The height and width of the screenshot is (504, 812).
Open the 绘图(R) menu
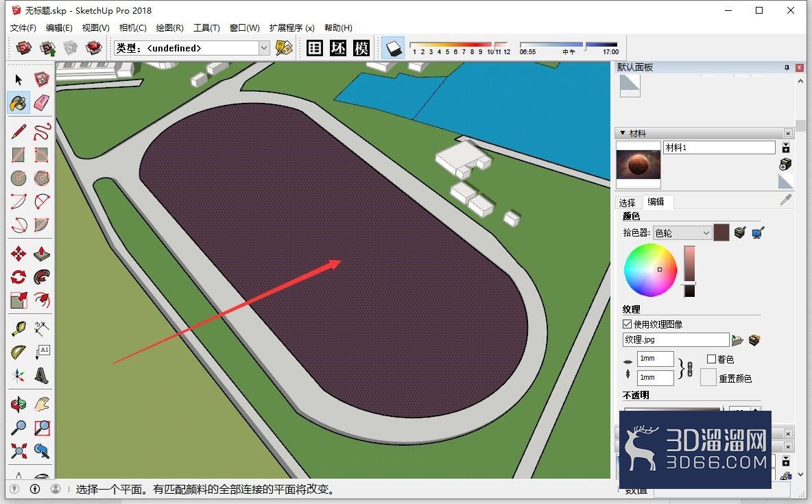(x=169, y=28)
